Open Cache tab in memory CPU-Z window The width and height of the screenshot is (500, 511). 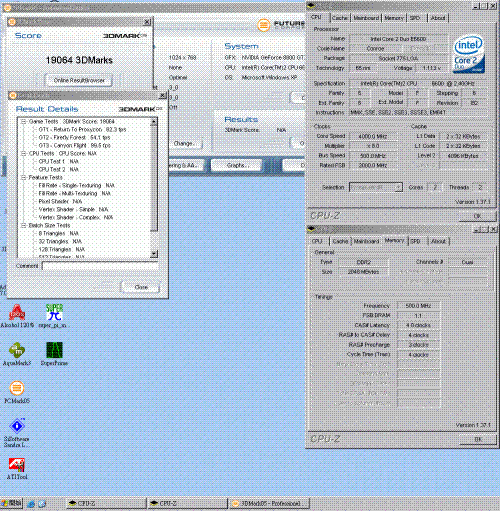coord(340,241)
